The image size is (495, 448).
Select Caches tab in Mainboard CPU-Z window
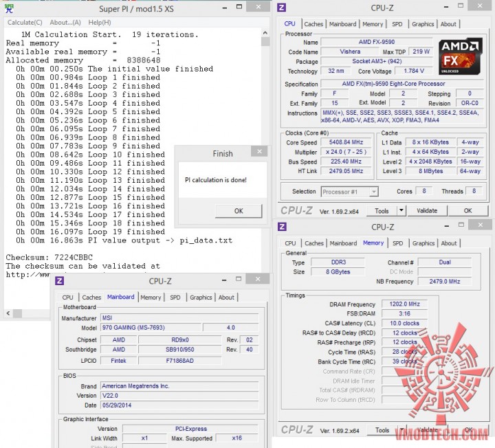(91, 298)
